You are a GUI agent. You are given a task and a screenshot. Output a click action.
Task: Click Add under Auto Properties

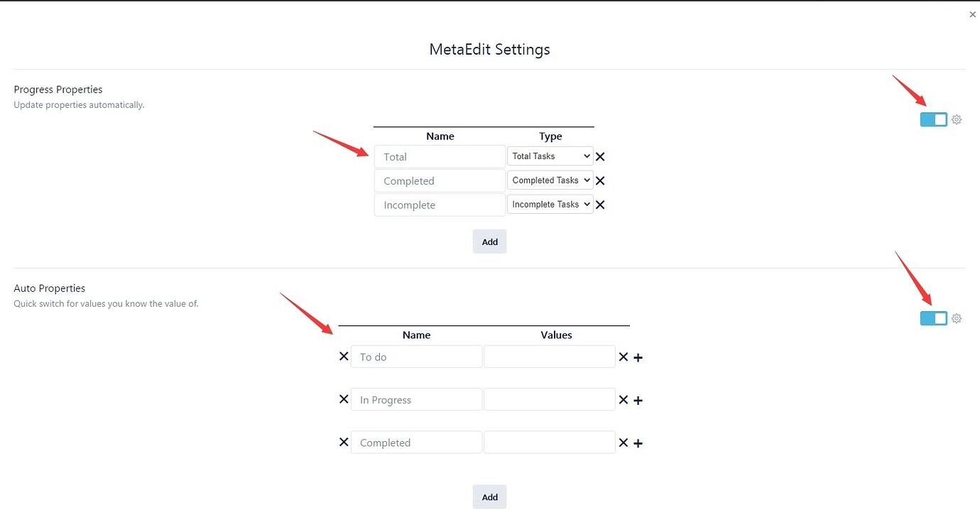tap(489, 497)
